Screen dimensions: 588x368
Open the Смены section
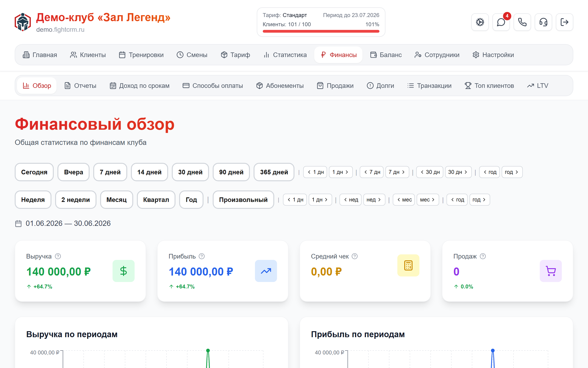click(x=192, y=55)
